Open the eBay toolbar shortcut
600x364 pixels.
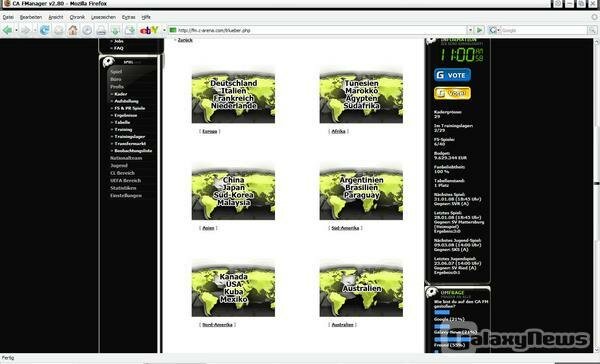[x=149, y=30]
